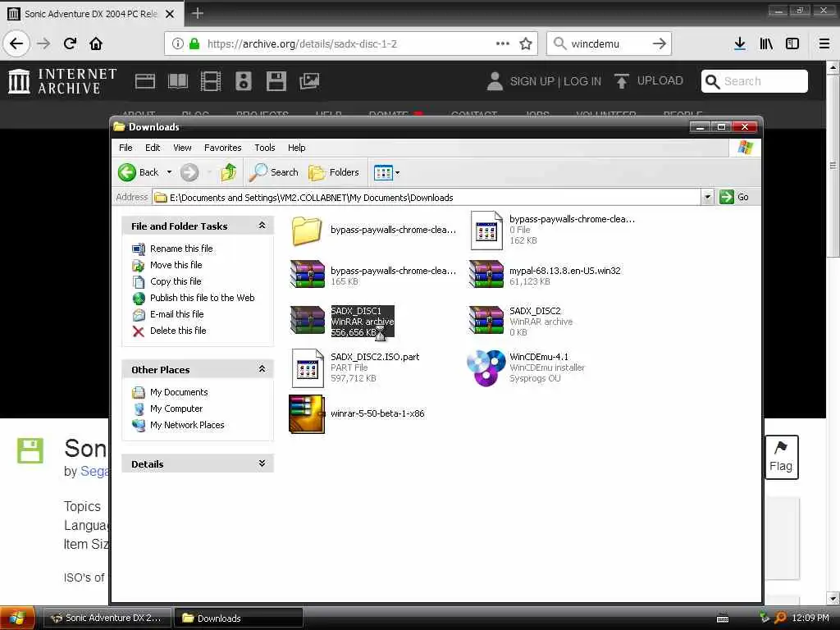This screenshot has height=630, width=840.
Task: Toggle the Folders pane button
Action: coord(335,172)
